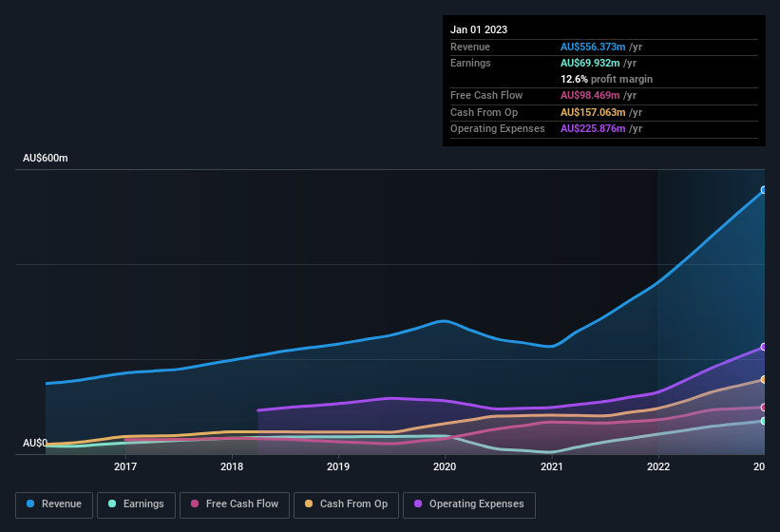The height and width of the screenshot is (532, 780).
Task: Click the 2019 x-axis label
Action: pyautogui.click(x=338, y=466)
